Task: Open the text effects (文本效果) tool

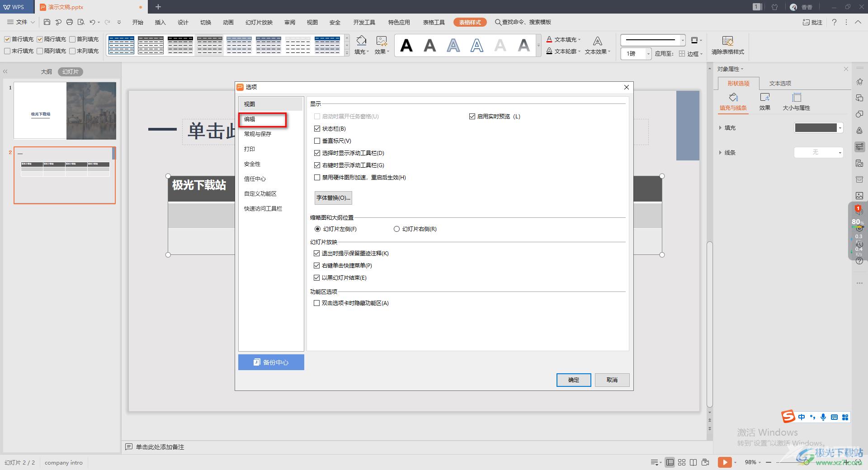Action: click(597, 45)
